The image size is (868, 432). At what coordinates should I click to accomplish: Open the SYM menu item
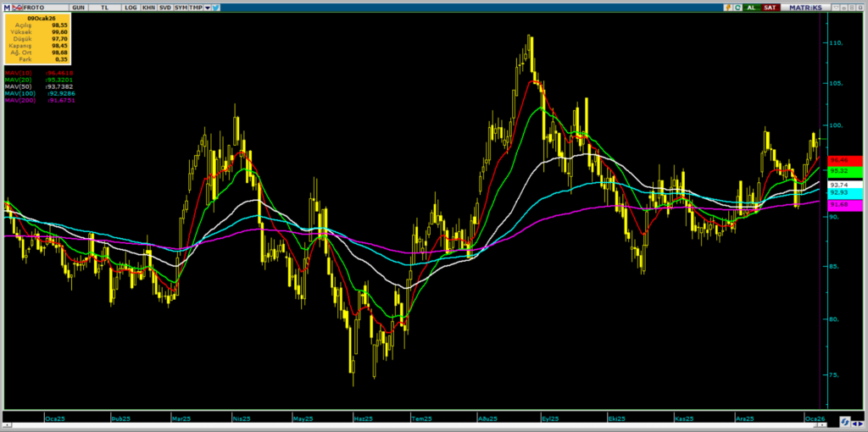pos(181,7)
